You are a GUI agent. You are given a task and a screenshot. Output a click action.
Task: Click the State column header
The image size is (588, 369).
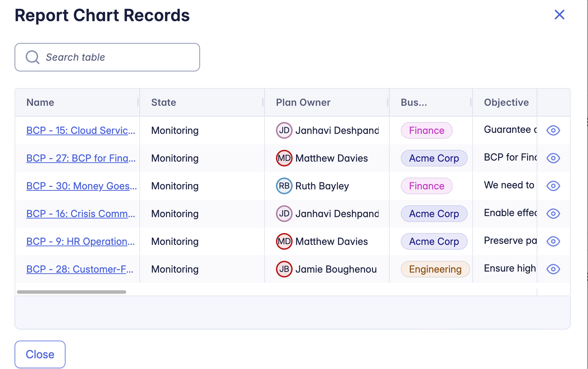(x=164, y=102)
